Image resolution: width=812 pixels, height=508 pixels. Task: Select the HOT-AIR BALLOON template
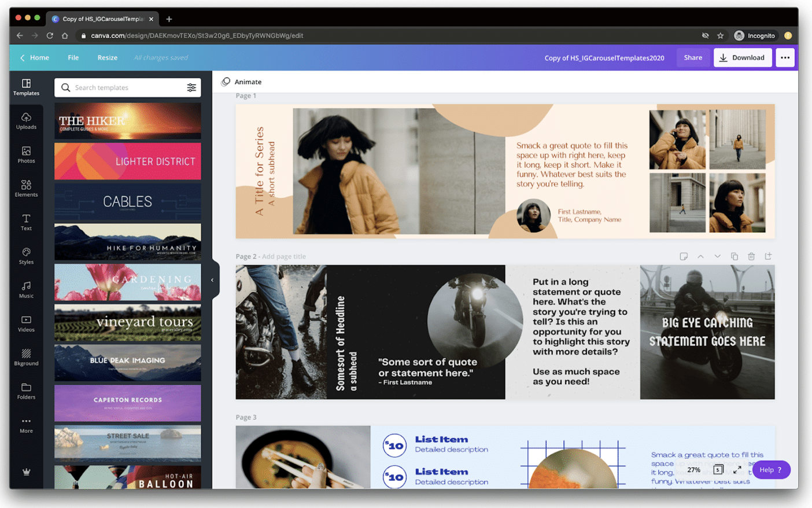pyautogui.click(x=128, y=477)
